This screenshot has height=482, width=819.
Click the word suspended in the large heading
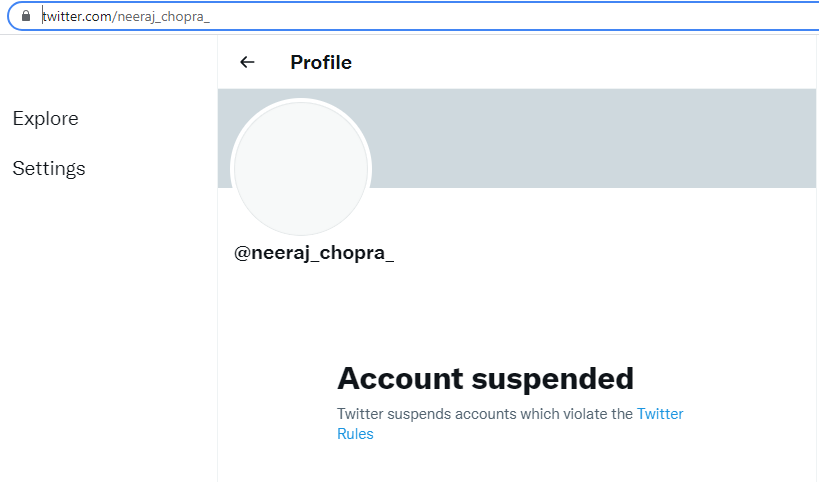point(553,379)
